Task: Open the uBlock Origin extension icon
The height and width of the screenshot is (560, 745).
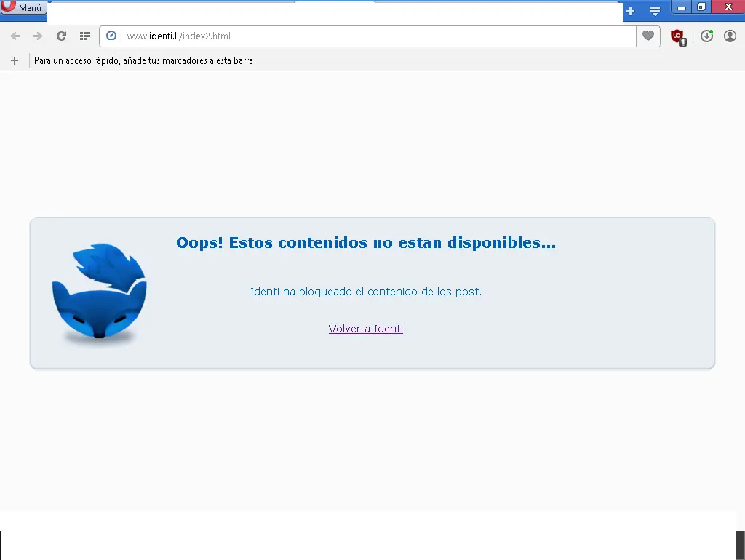Action: point(678,37)
